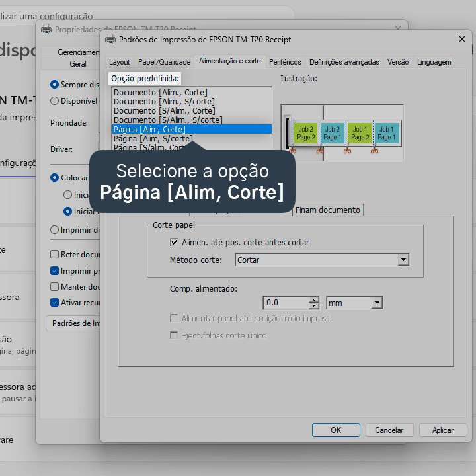Click printer icon in Padrões de Impressão title
Screen dimensions: 476x476
pos(110,40)
